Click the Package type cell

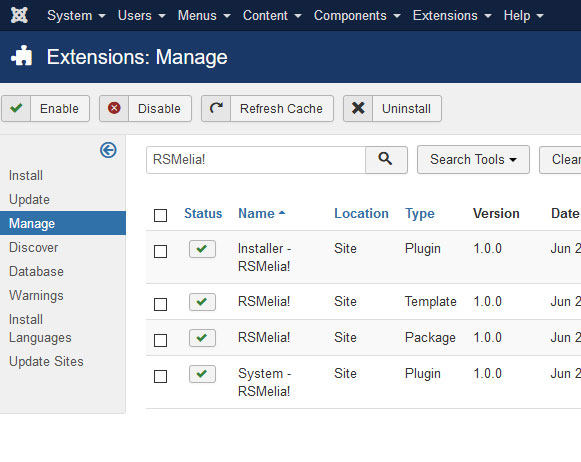pyautogui.click(x=430, y=338)
